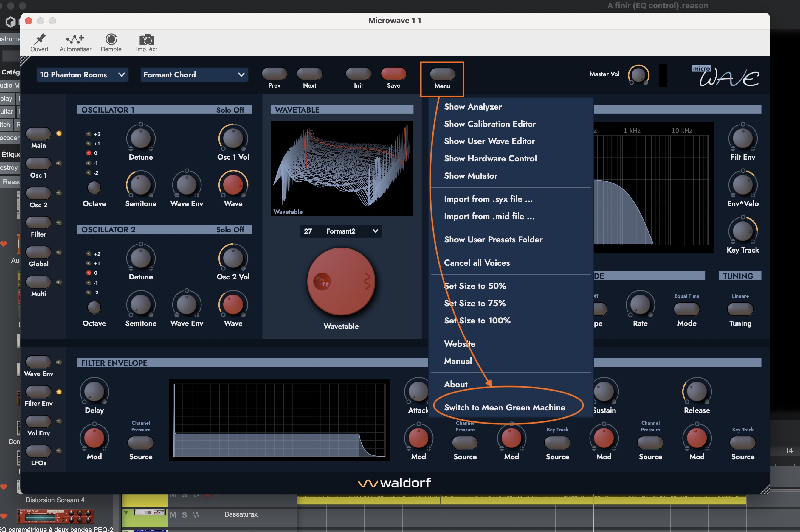
Task: Click the red Mod knob under Release
Action: [x=697, y=437]
